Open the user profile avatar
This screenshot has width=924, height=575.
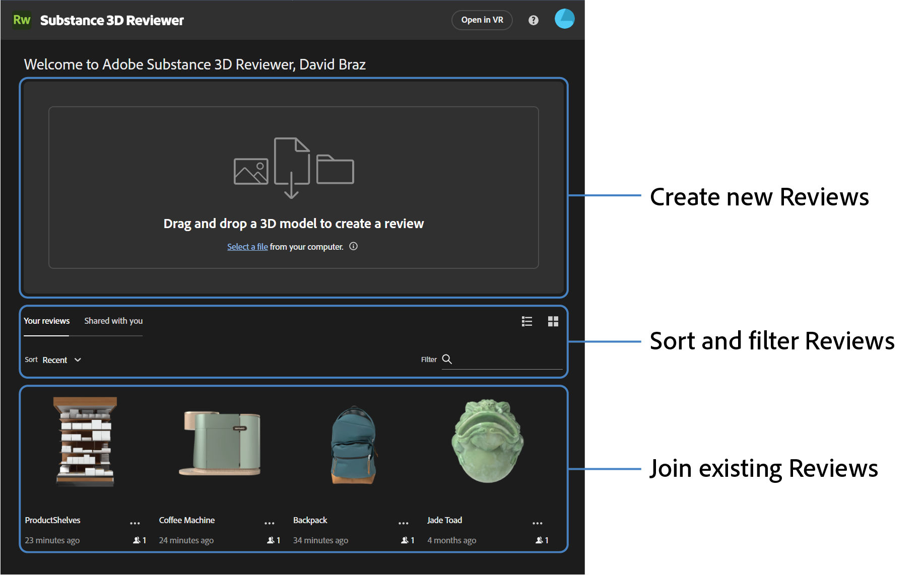click(x=564, y=19)
